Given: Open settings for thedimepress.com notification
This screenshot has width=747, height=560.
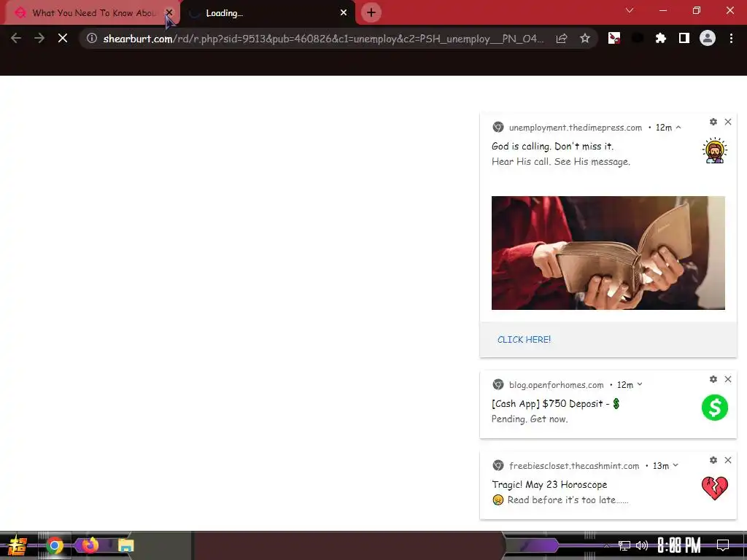Looking at the screenshot, I should point(713,122).
